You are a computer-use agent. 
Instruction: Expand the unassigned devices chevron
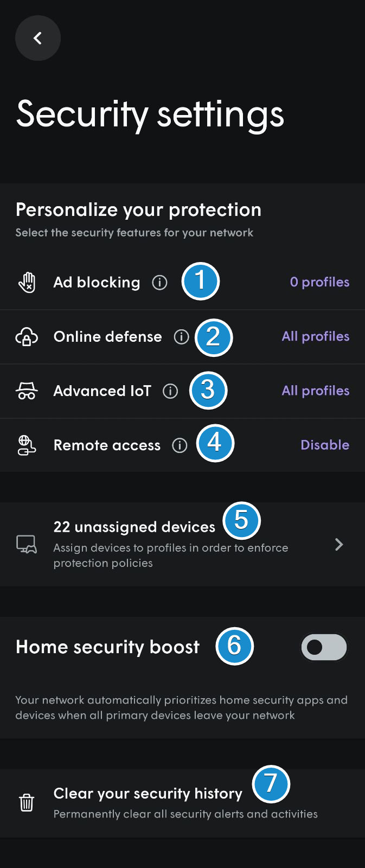[x=339, y=544]
